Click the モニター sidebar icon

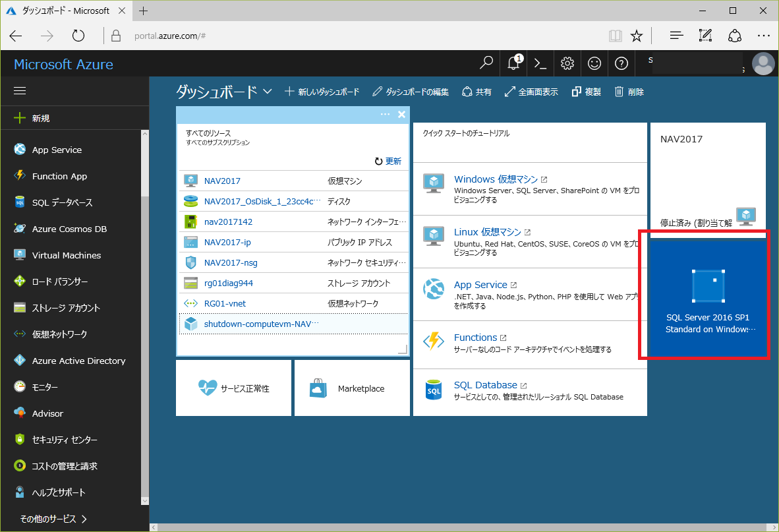pos(20,386)
